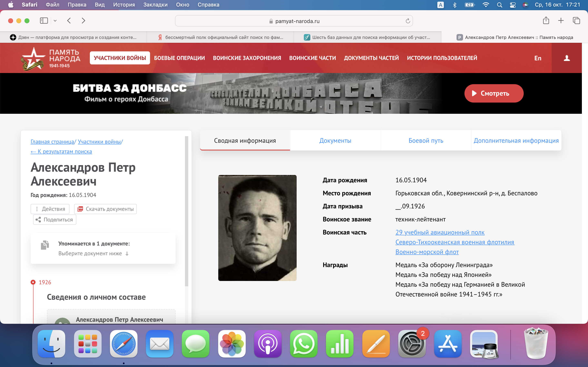588x367 pixels.
Task: Toggle the Safari sidebar icon
Action: [44, 21]
